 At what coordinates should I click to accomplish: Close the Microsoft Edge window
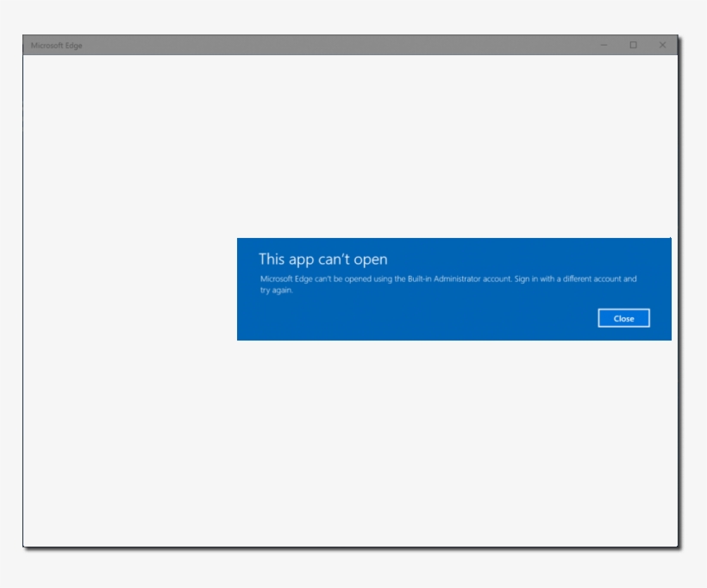[663, 44]
